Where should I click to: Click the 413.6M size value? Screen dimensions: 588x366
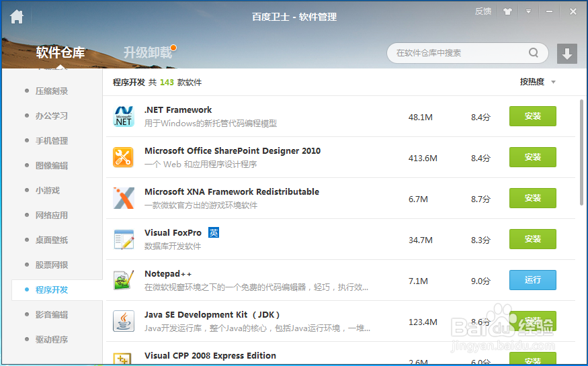click(x=423, y=158)
